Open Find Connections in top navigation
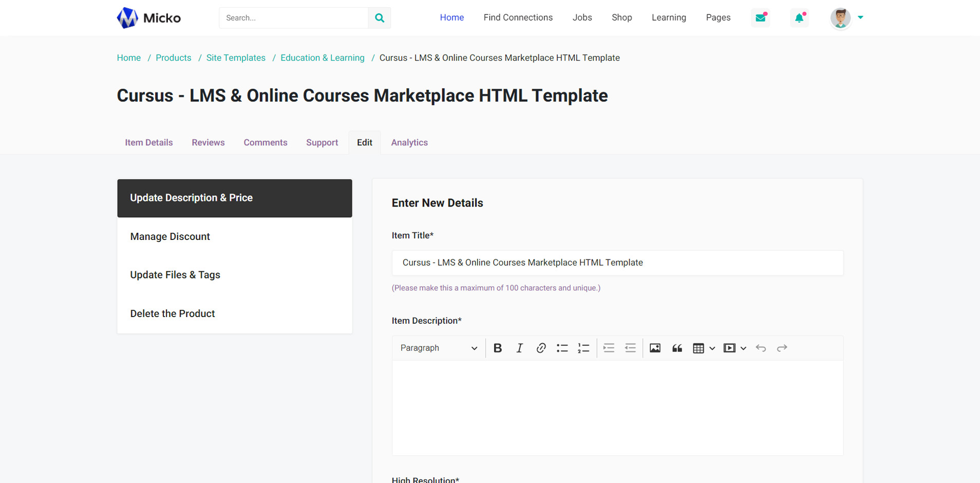This screenshot has width=980, height=483. pos(518,17)
